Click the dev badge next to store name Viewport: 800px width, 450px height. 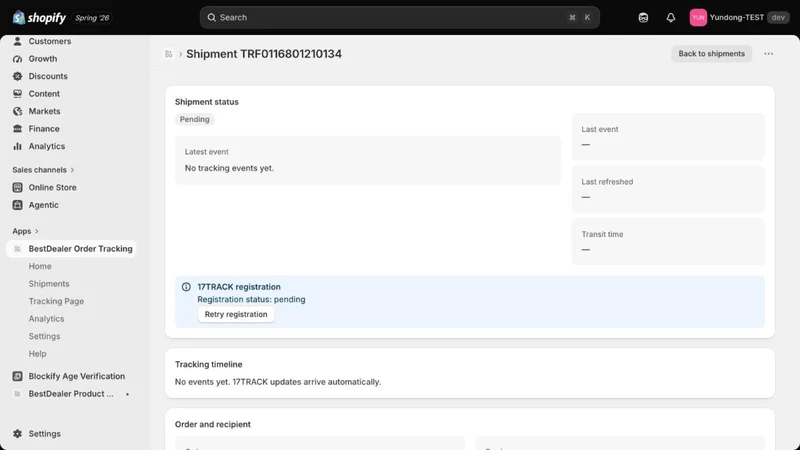[x=778, y=17]
